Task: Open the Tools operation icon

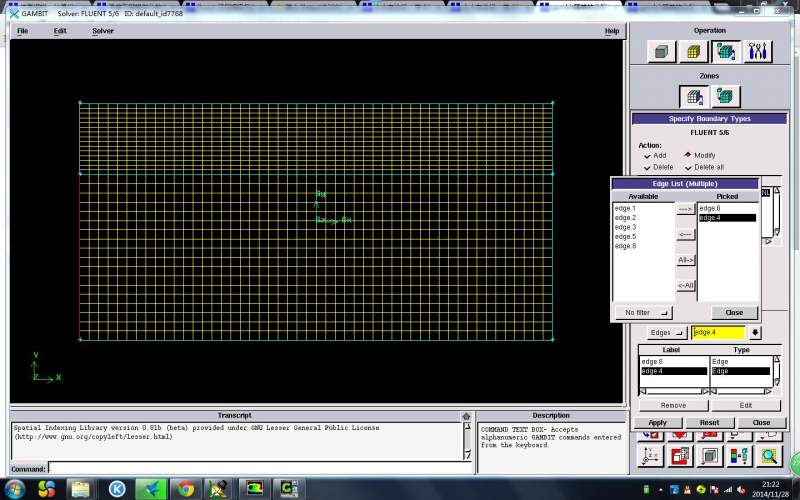Action: click(757, 51)
